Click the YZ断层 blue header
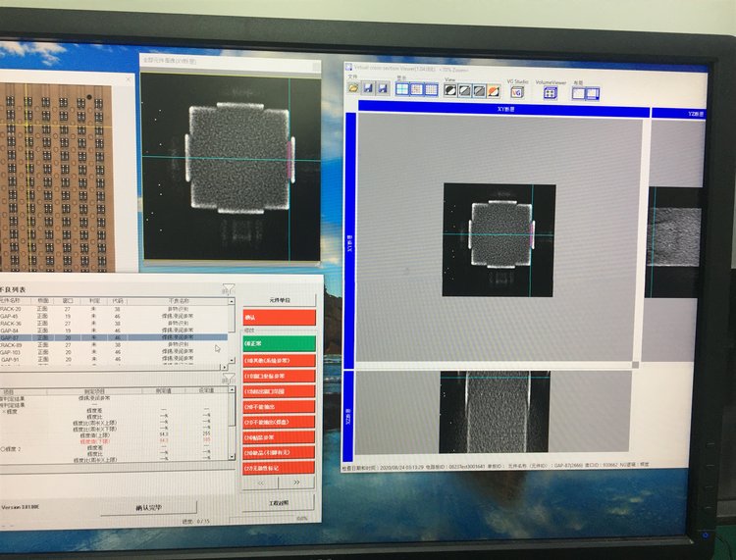 tap(679, 113)
